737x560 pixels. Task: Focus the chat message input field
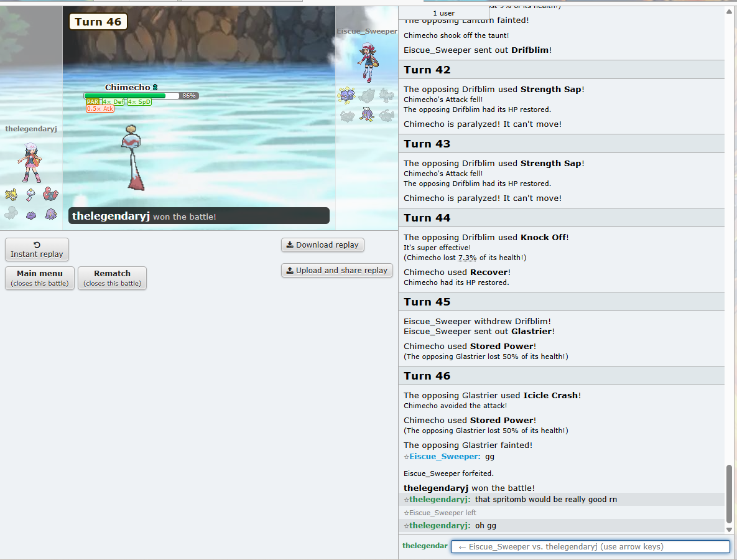pos(590,547)
